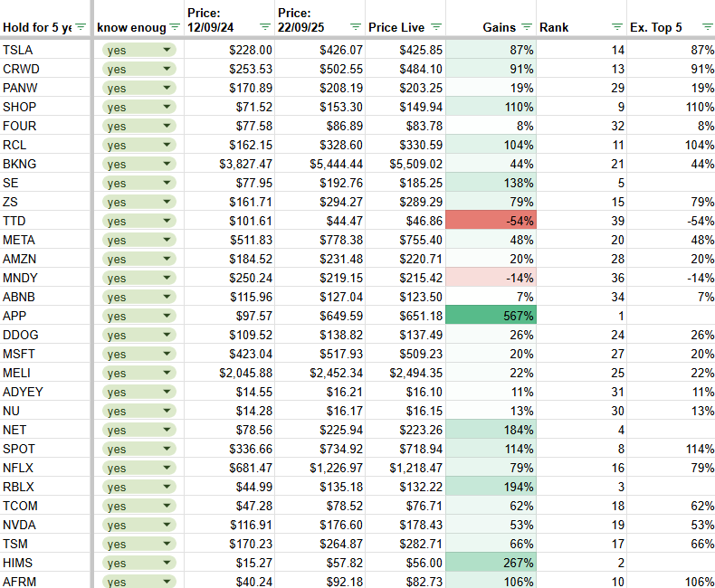Select the $1,226.97 price cell
Viewport: 715px width, 588px height.
(x=320, y=468)
